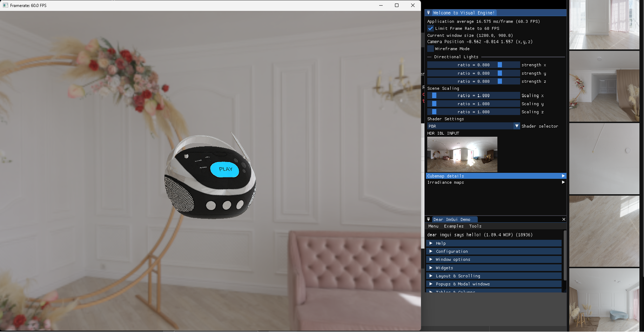Enable Wireframe Mode checkbox

click(x=430, y=49)
